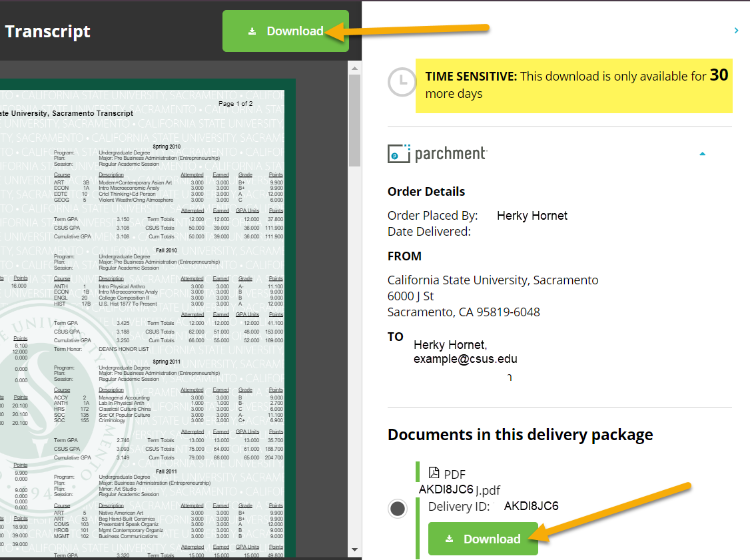Click the PDF file icon
The width and height of the screenshot is (750, 560).
click(x=434, y=473)
